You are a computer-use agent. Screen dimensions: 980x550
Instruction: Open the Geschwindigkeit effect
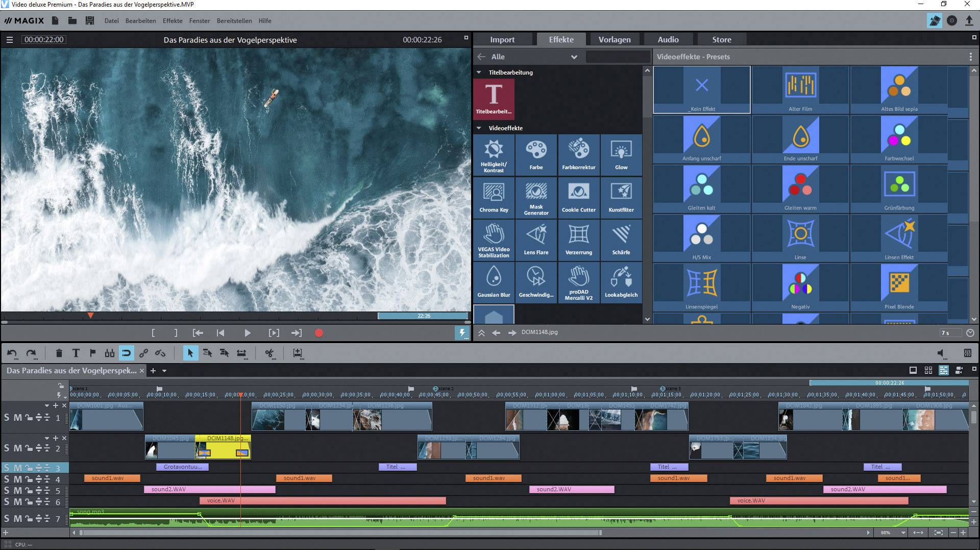536,282
